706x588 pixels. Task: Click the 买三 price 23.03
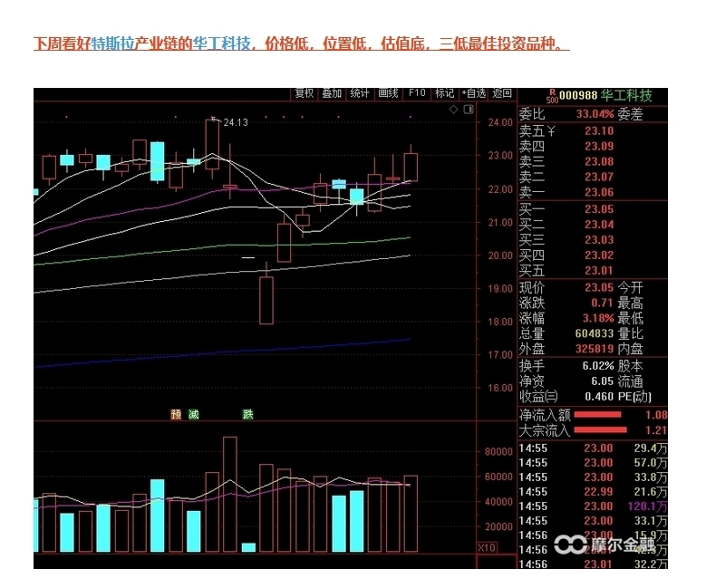(x=599, y=240)
